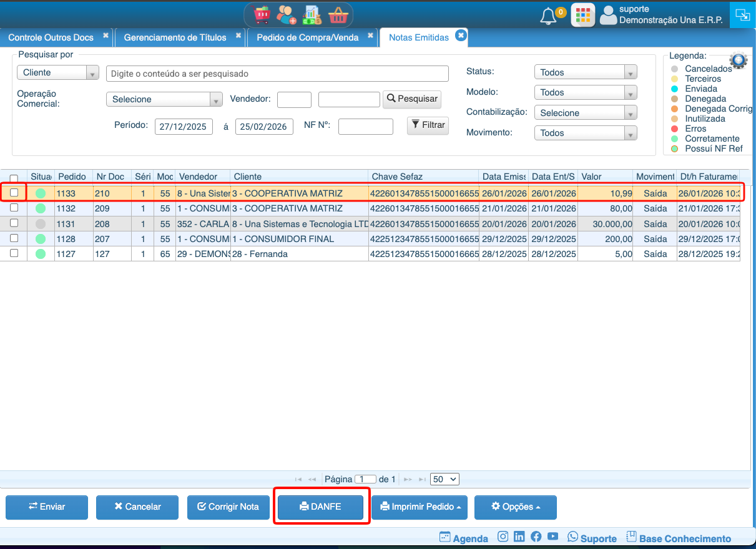
Task: Open the YouTube channel icon
Action: (553, 537)
